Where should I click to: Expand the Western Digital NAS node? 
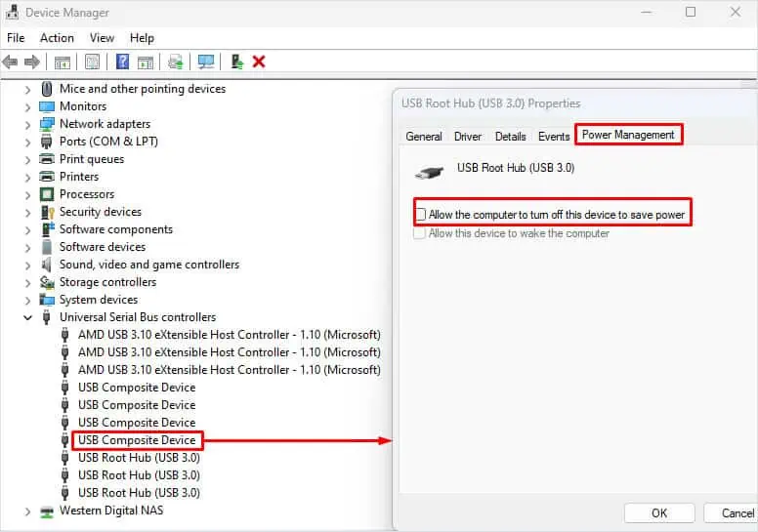coord(27,511)
